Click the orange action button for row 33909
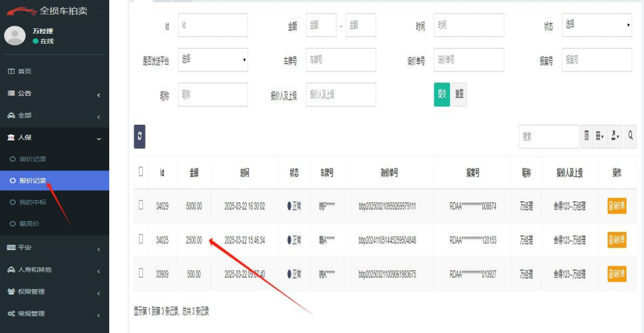The image size is (644, 333). 616,274
